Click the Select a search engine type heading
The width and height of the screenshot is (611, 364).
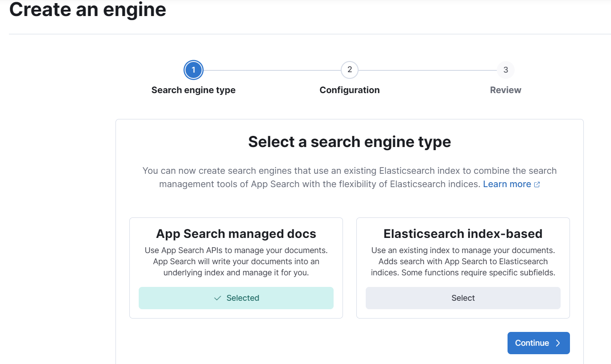click(x=350, y=142)
